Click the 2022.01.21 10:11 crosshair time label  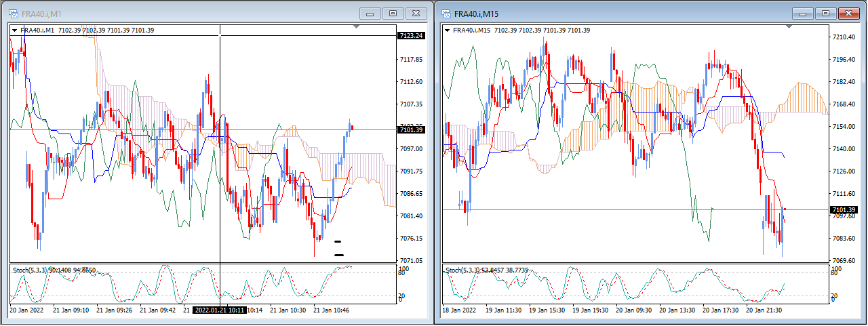[219, 310]
